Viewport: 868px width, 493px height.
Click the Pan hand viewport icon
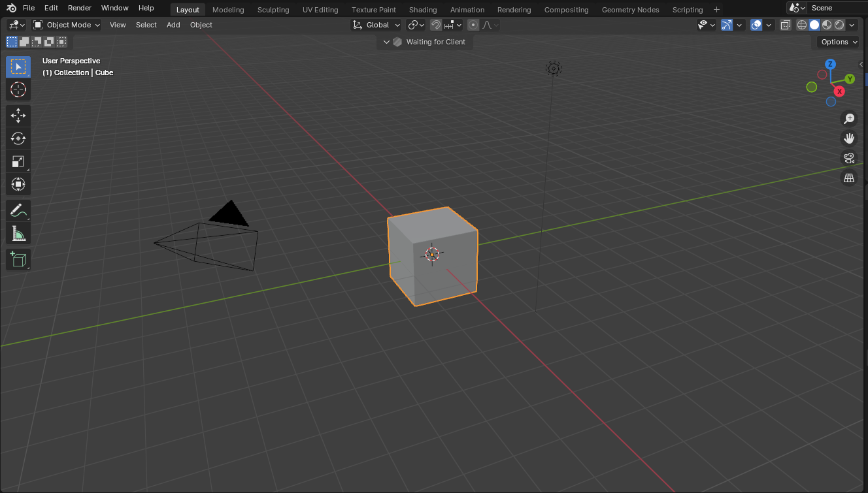pos(849,138)
